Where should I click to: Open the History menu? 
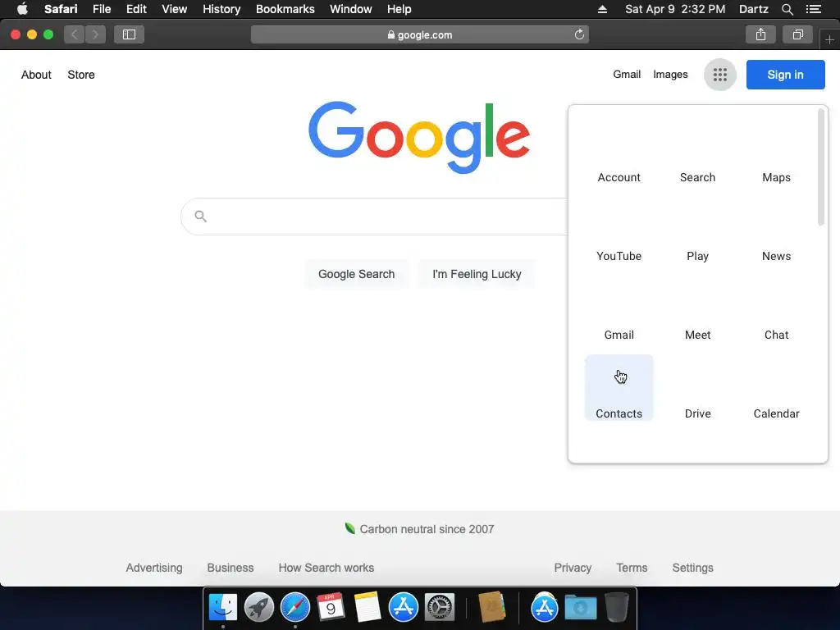pyautogui.click(x=221, y=9)
